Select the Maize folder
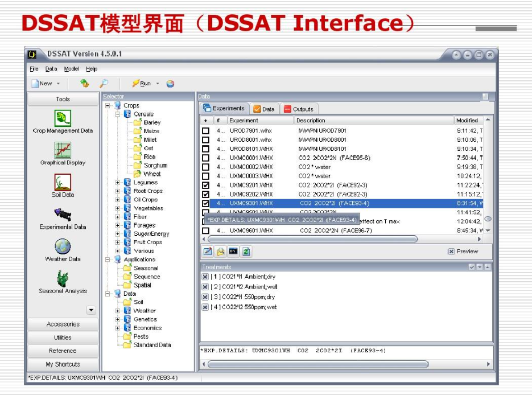 click(147, 131)
